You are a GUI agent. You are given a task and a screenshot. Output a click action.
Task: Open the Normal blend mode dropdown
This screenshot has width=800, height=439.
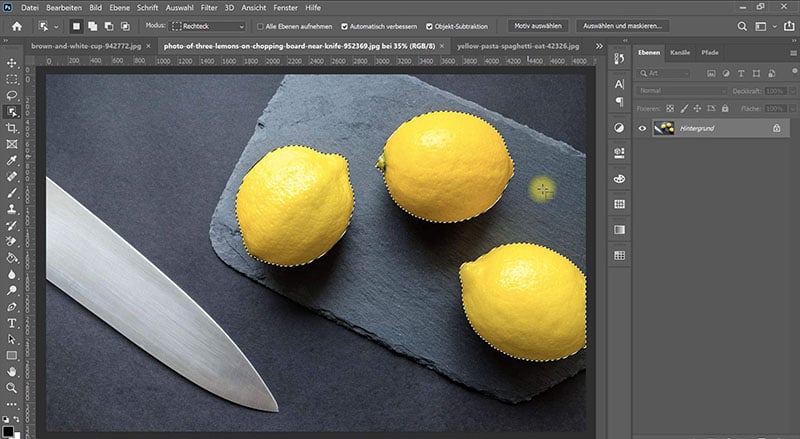[682, 91]
